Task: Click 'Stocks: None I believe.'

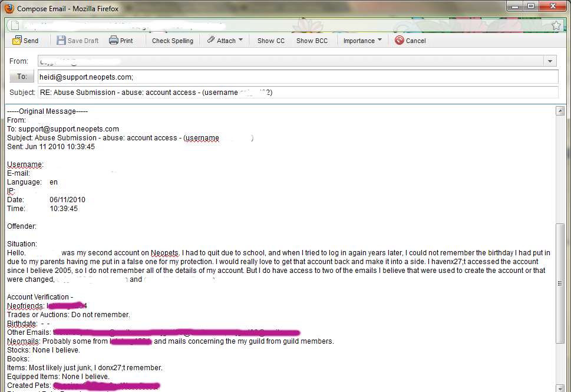Action: pos(44,350)
